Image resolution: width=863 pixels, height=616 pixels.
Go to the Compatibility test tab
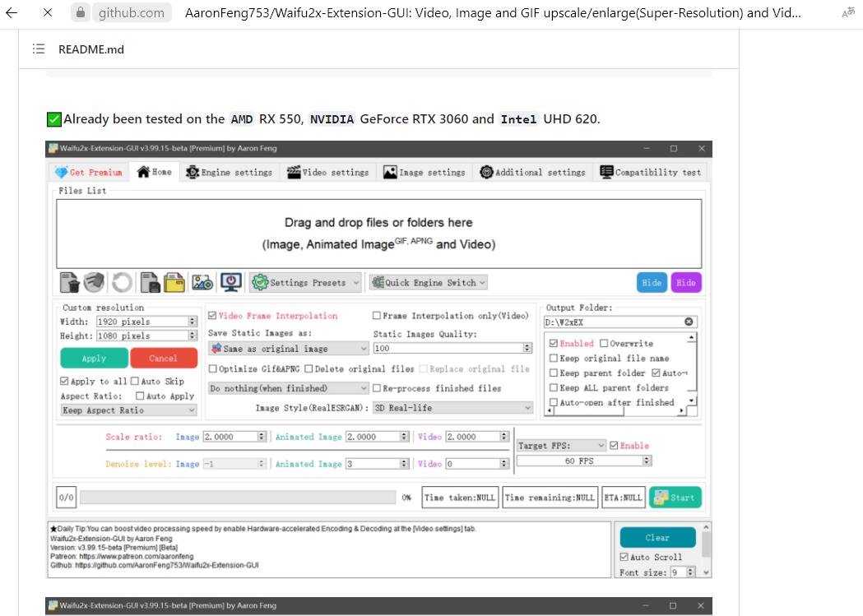pyautogui.click(x=651, y=172)
